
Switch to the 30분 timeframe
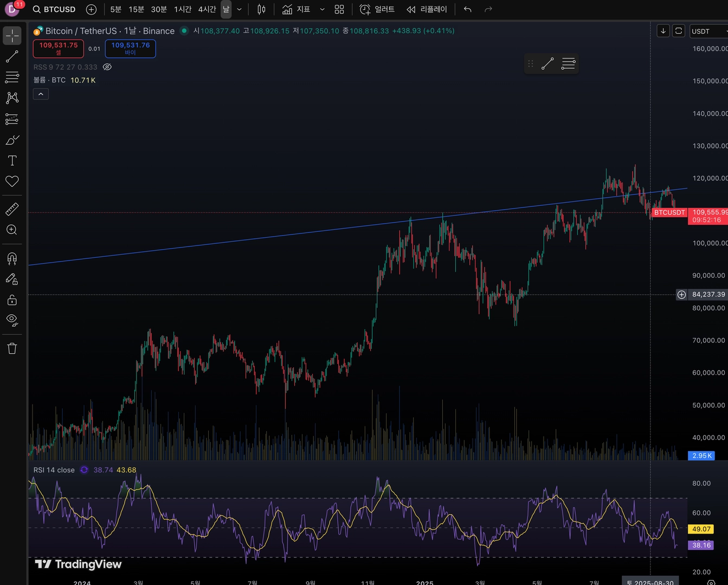point(159,9)
